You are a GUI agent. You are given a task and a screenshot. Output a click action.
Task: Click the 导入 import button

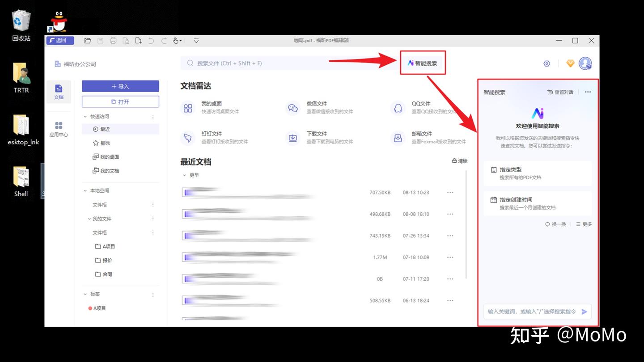click(120, 86)
